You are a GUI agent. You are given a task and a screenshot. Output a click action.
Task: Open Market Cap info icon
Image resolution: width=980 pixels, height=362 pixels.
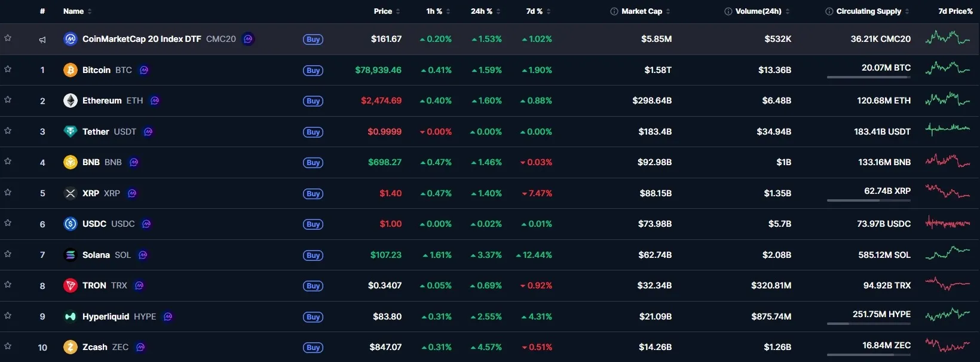[614, 11]
